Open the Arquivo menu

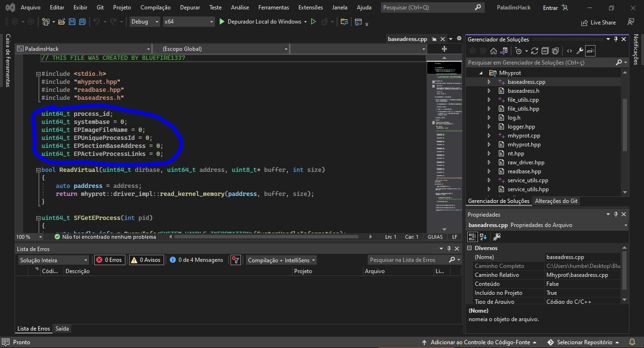point(31,8)
